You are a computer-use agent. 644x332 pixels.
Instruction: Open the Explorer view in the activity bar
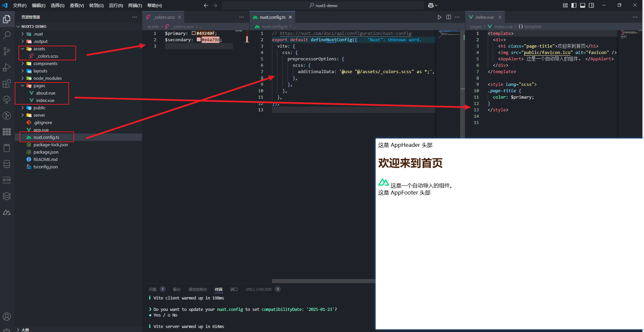(x=7, y=19)
